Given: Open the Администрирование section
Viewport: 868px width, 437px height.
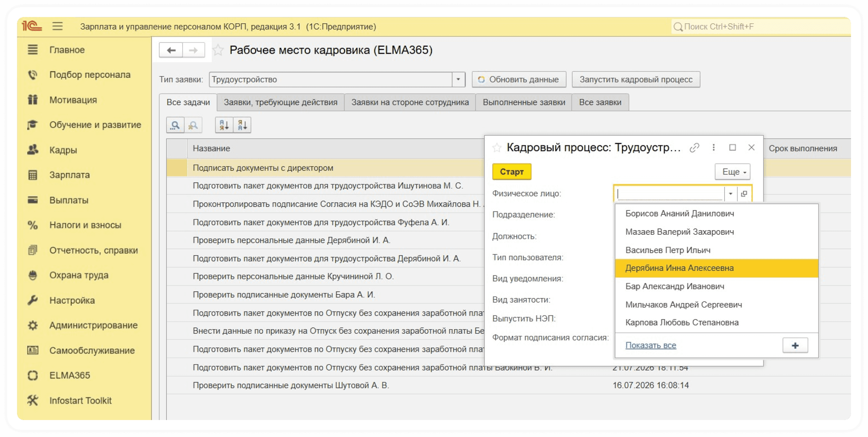Looking at the screenshot, I should [x=93, y=325].
